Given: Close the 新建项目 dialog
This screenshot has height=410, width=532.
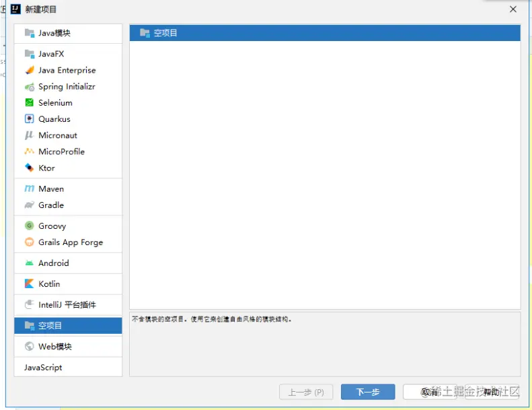Looking at the screenshot, I should pos(513,9).
